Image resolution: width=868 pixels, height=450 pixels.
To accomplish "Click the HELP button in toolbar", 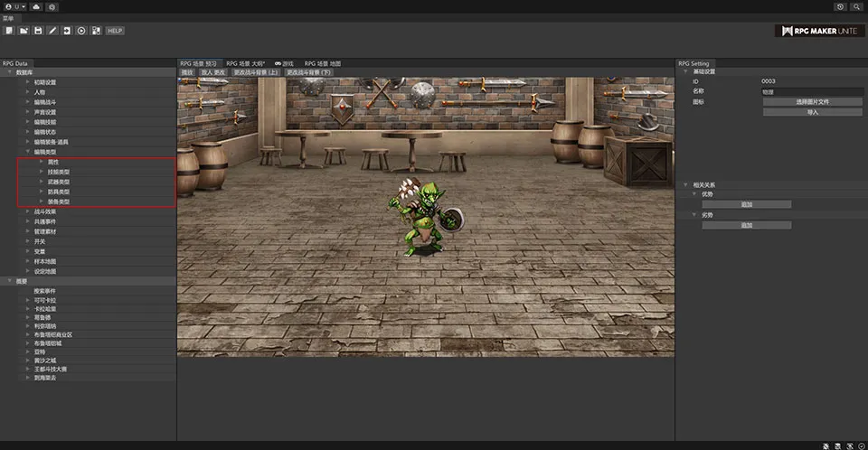I will (x=115, y=31).
